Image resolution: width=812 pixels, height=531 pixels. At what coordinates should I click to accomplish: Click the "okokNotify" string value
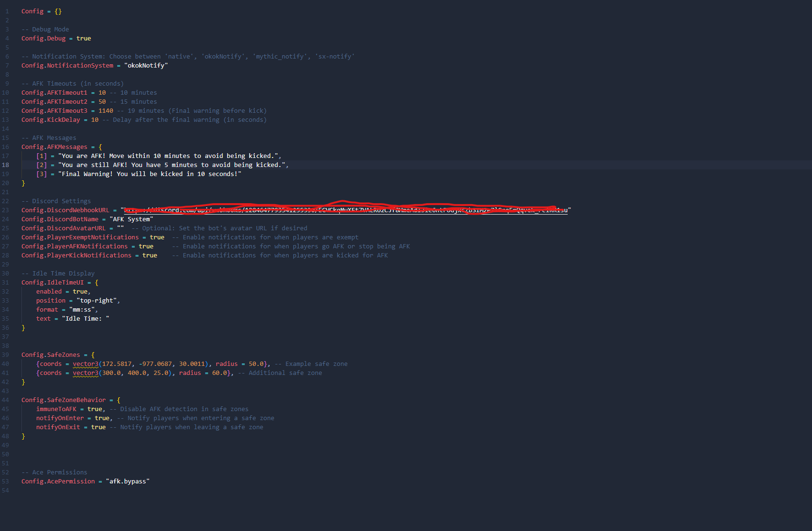pos(146,66)
